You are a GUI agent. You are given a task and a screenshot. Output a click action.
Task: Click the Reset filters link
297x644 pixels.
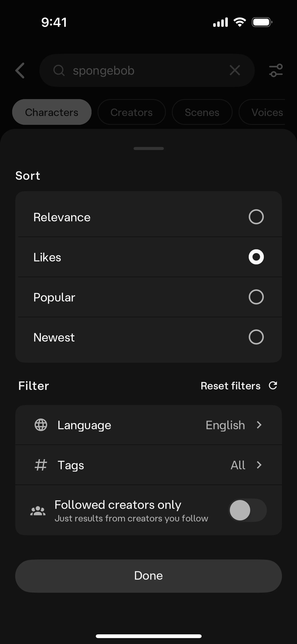click(x=230, y=386)
